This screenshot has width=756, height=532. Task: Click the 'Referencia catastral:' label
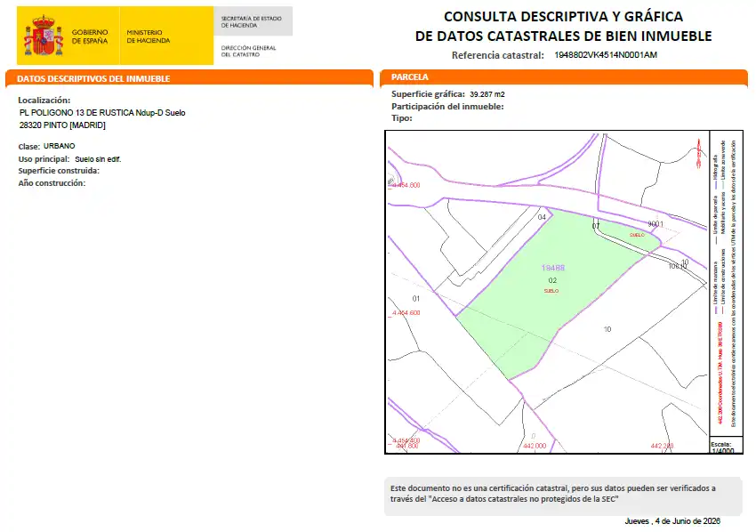click(497, 55)
